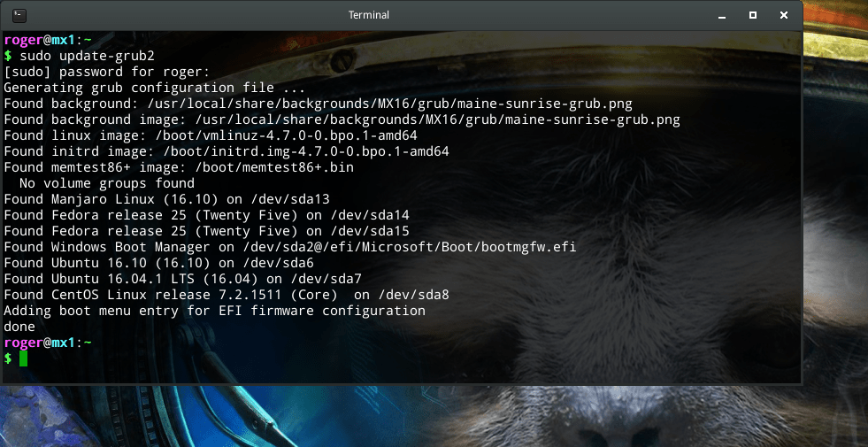Maximize the Terminal window
Viewport: 868px width, 447px height.
[x=753, y=16]
